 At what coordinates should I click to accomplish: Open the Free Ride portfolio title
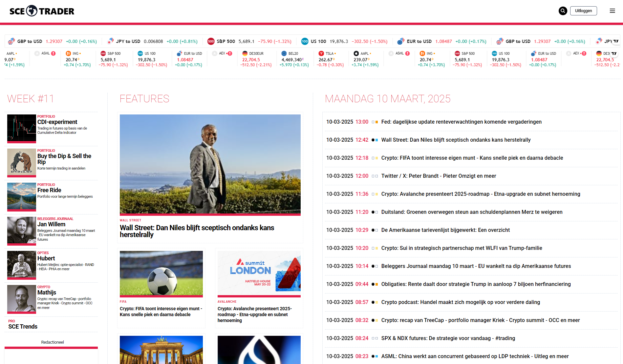tap(49, 190)
